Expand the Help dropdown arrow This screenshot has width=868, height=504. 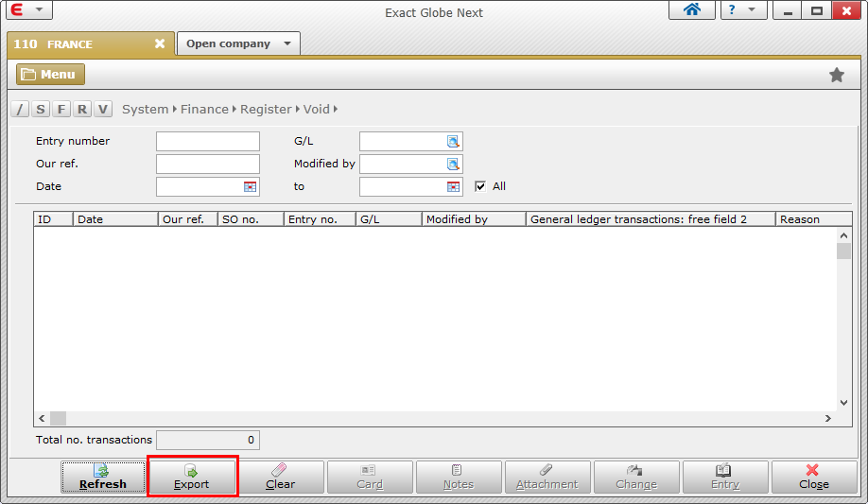(751, 9)
